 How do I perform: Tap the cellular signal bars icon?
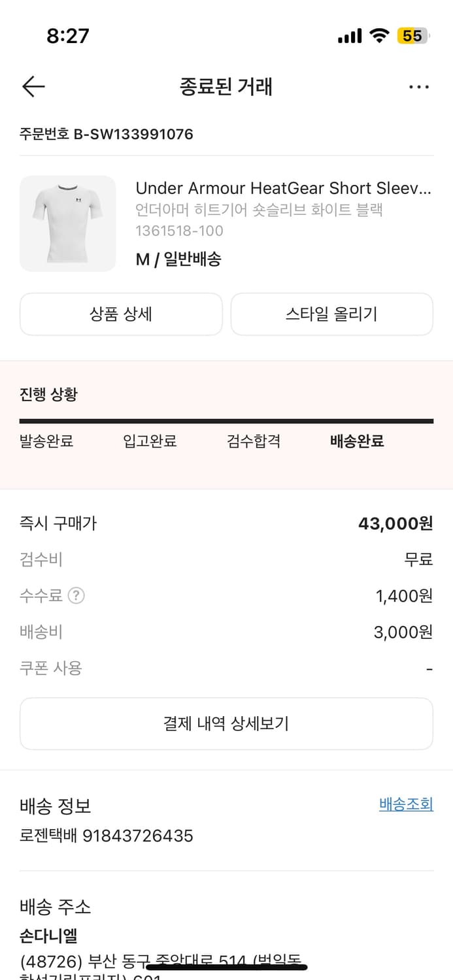(x=350, y=36)
